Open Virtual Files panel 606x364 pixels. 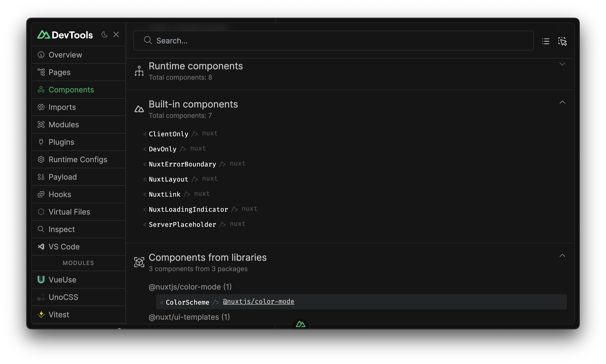(69, 212)
